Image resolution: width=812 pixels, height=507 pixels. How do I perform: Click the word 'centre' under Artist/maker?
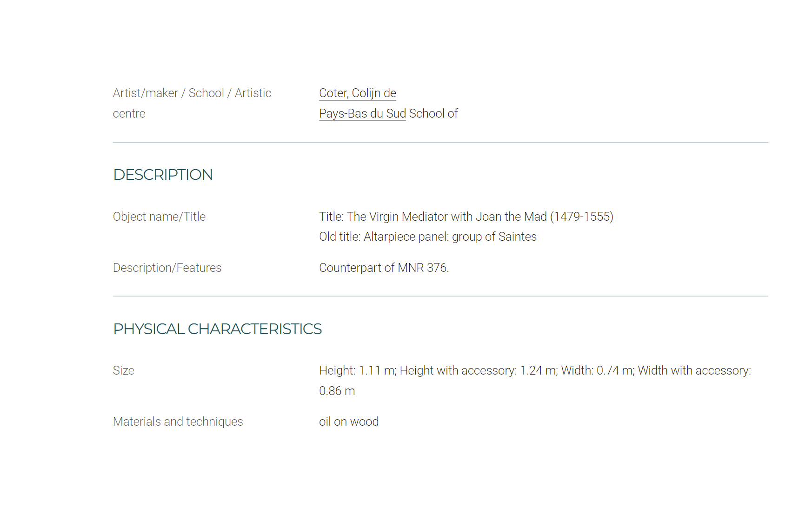(x=129, y=114)
